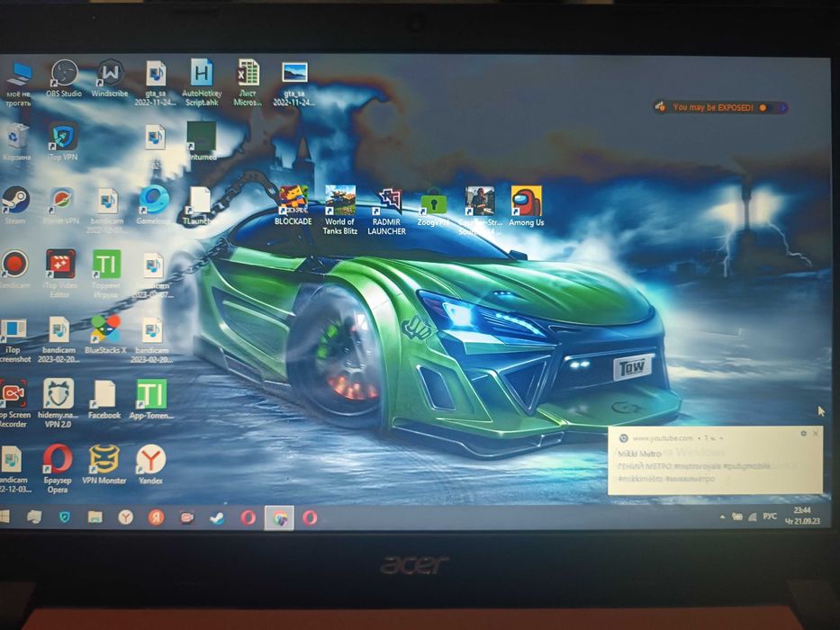This screenshot has width=840, height=630.
Task: Open the Facebook desktop shortcut
Action: pyautogui.click(x=104, y=399)
